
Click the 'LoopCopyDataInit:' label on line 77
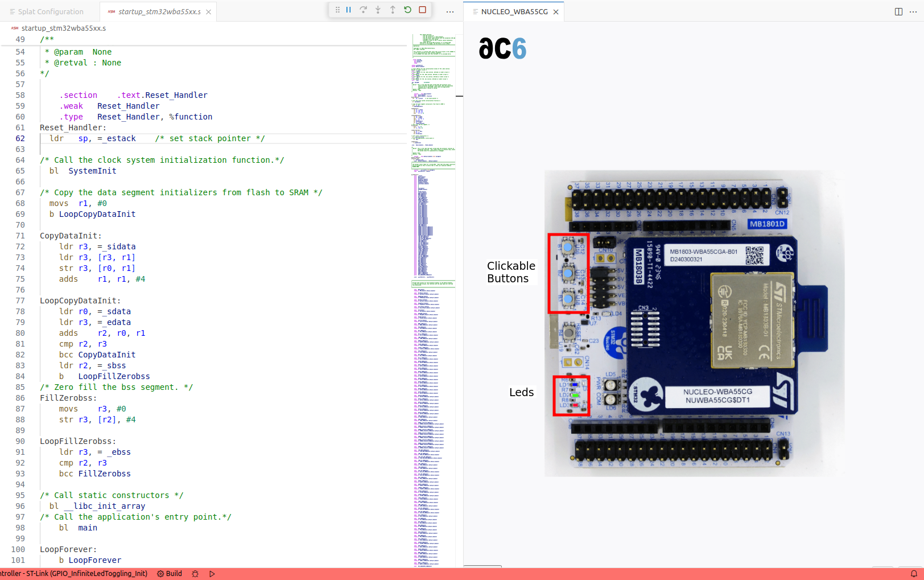(x=80, y=301)
